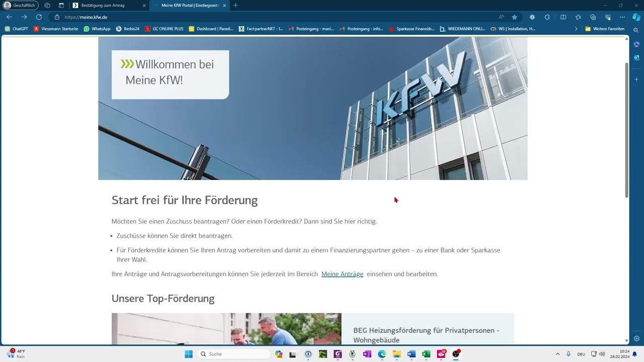Open the browser extensions menu
The height and width of the screenshot is (362, 644).
[547, 17]
